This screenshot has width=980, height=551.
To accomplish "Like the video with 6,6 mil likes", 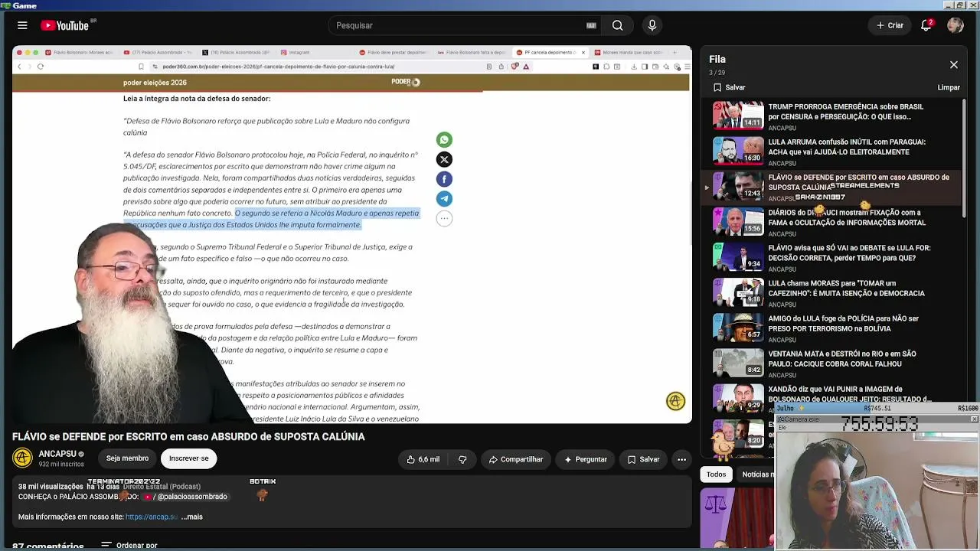I will coord(423,459).
